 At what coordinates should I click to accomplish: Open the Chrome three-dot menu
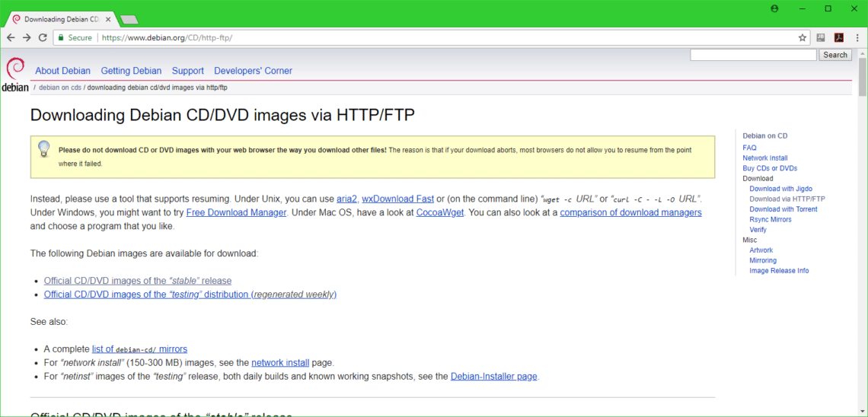pyautogui.click(x=856, y=38)
